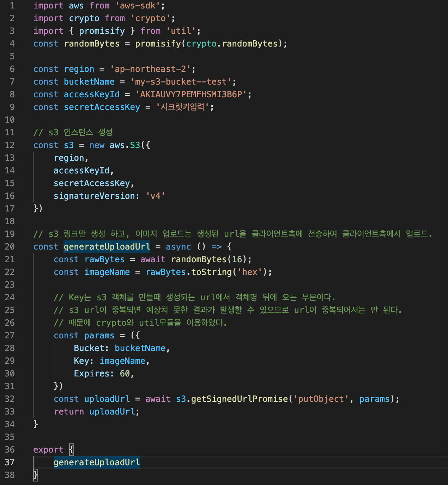Click 'accessKeyId,' property on line 14
The image size is (448, 485).
(x=84, y=171)
